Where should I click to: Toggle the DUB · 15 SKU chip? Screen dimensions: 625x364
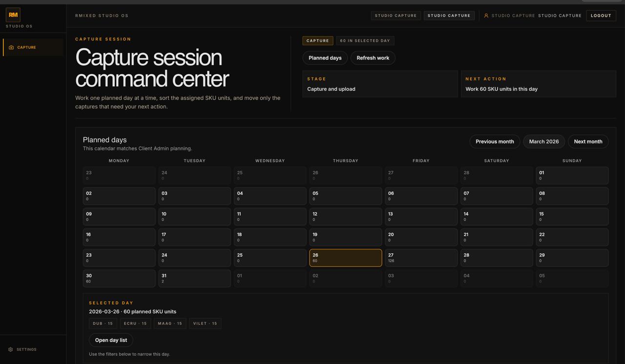point(103,323)
